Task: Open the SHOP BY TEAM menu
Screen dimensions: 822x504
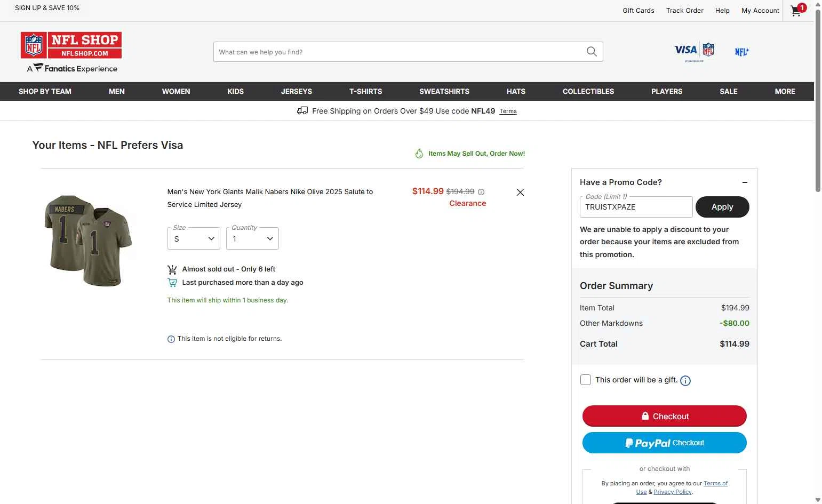Action: (x=45, y=91)
